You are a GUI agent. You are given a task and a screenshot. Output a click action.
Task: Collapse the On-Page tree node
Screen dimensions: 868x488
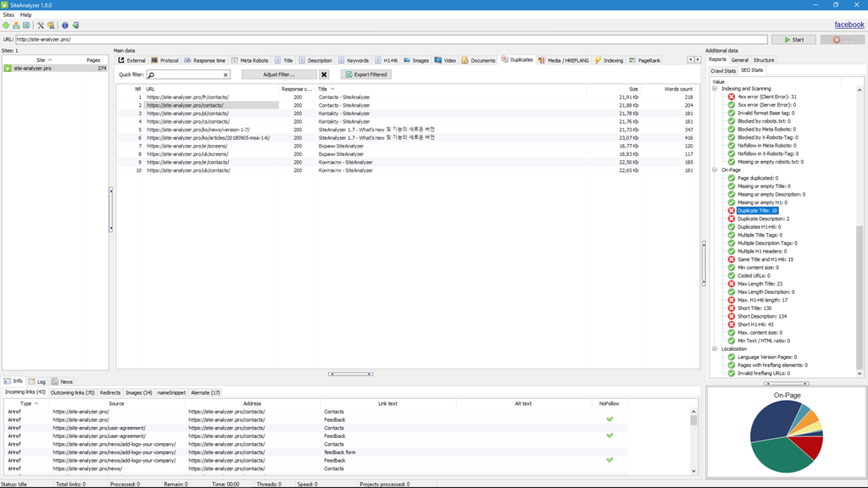click(x=715, y=169)
